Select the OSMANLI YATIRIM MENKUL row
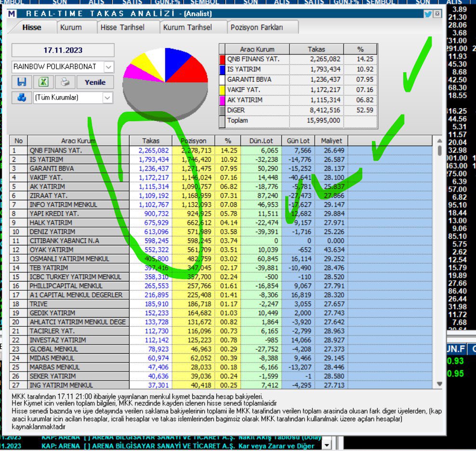Viewport: 476px width, 451px height. tap(221, 258)
